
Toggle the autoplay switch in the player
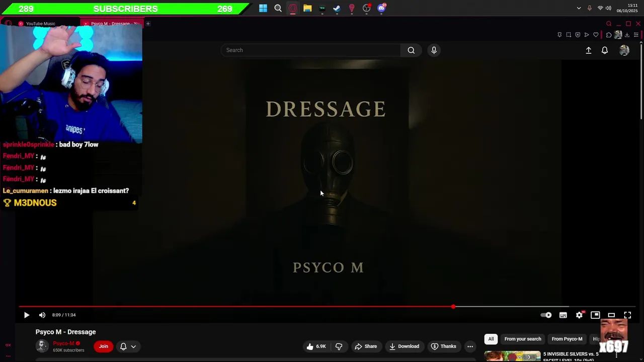tap(546, 315)
